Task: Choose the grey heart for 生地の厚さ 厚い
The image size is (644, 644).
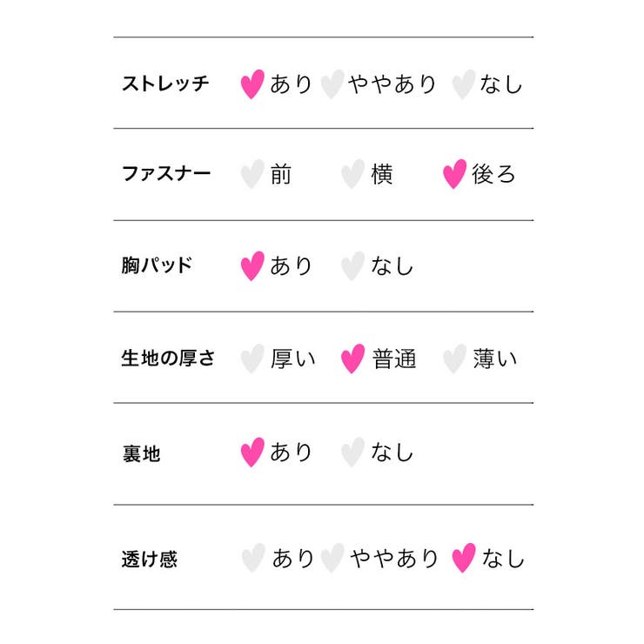Action: click(252, 358)
